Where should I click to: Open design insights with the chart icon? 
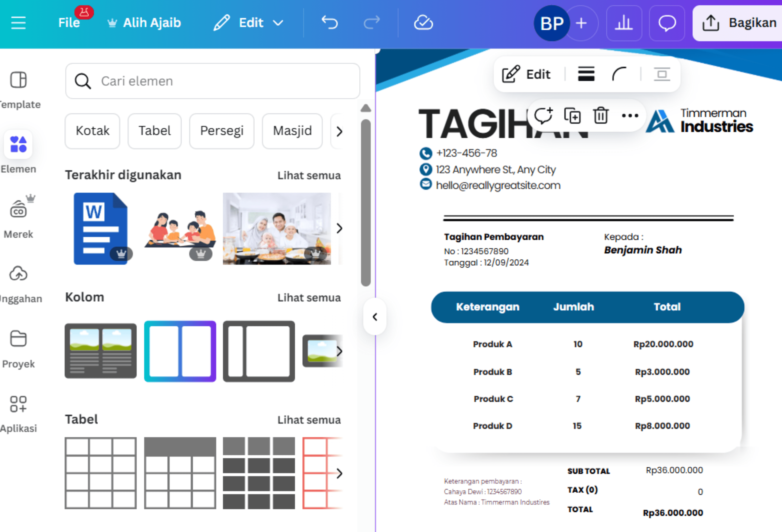(x=624, y=23)
